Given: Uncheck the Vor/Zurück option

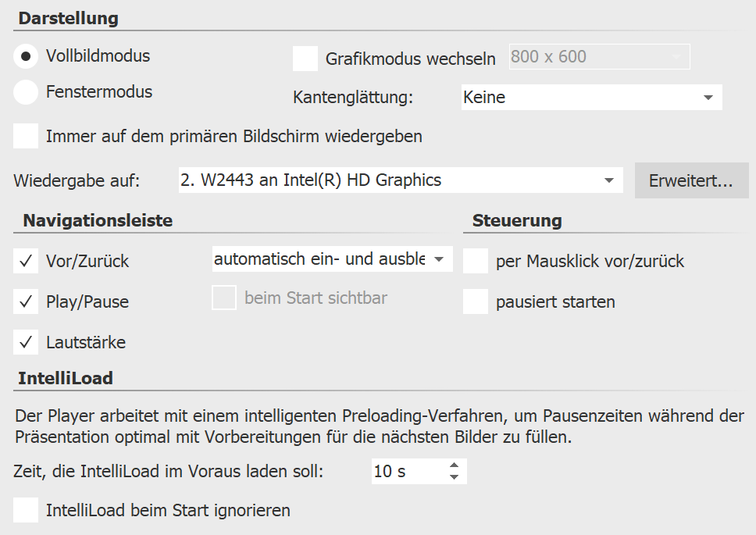Looking at the screenshot, I should 24,261.
